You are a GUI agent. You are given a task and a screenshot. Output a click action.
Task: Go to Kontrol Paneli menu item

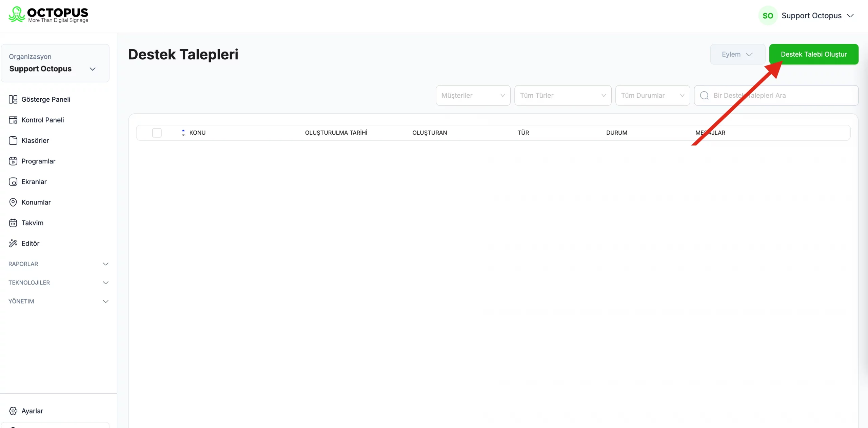tap(43, 120)
